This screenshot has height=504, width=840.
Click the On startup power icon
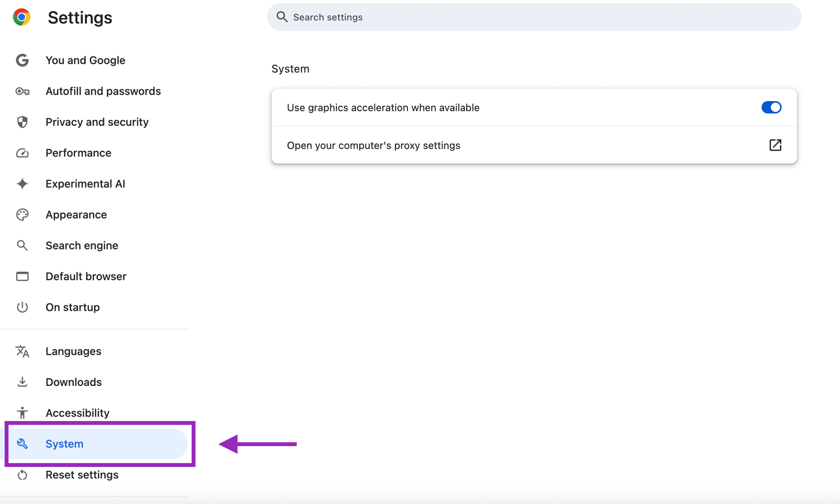coord(22,307)
